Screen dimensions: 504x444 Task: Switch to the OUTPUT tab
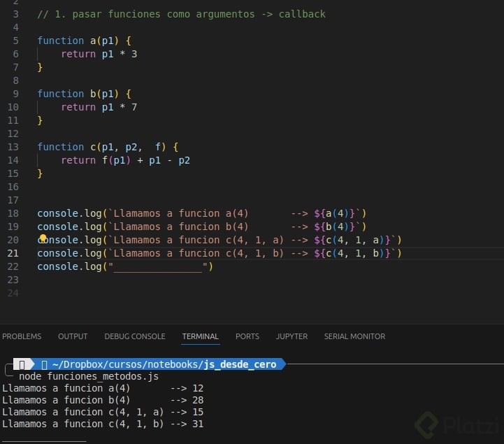[x=73, y=336]
